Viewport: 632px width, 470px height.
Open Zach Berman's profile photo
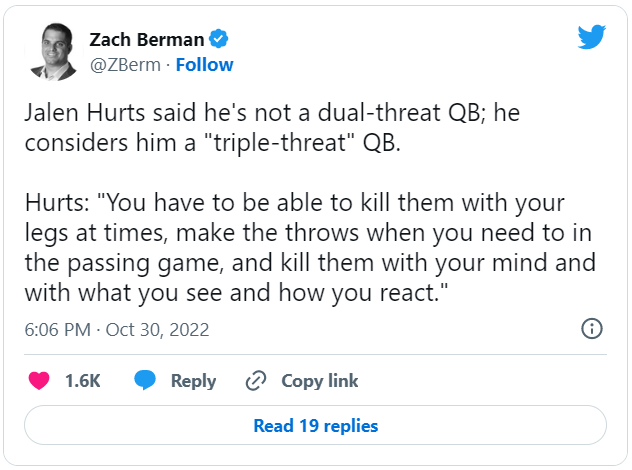pos(53,53)
